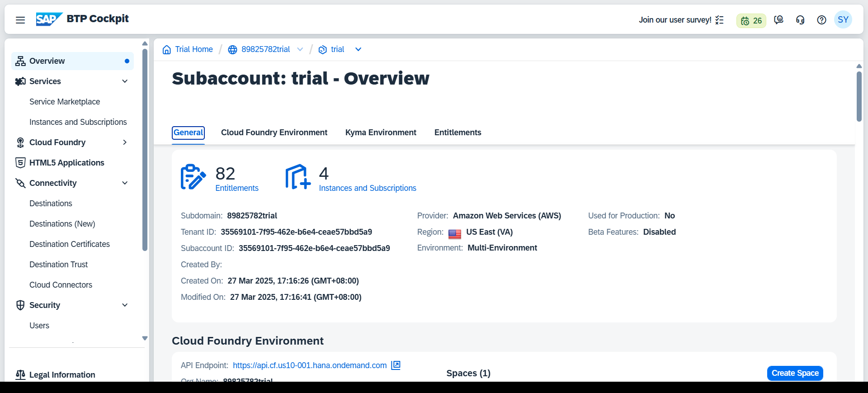Click the Overview hierarchy icon in sidebar

(20, 61)
